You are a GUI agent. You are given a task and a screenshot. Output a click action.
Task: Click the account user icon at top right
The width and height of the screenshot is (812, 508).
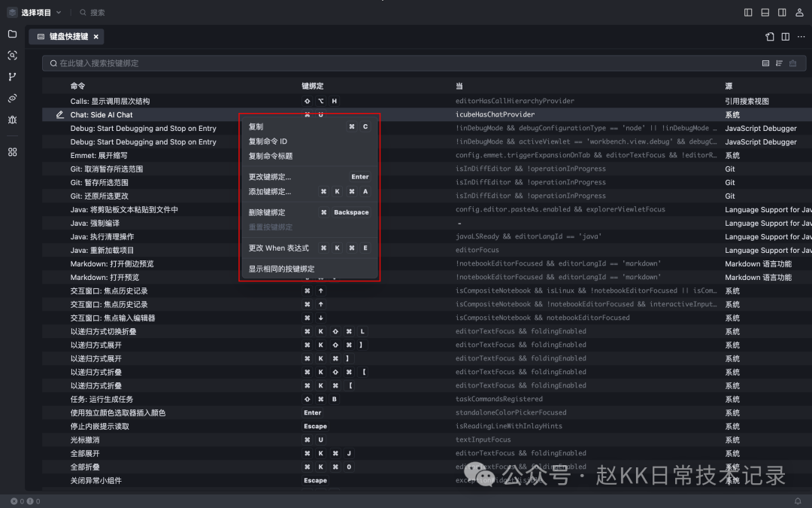coord(798,13)
